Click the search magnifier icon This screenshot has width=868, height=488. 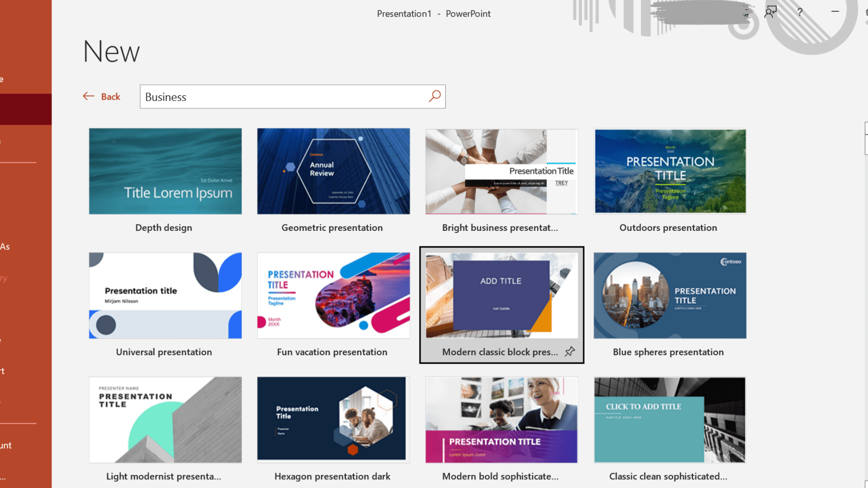pyautogui.click(x=434, y=96)
